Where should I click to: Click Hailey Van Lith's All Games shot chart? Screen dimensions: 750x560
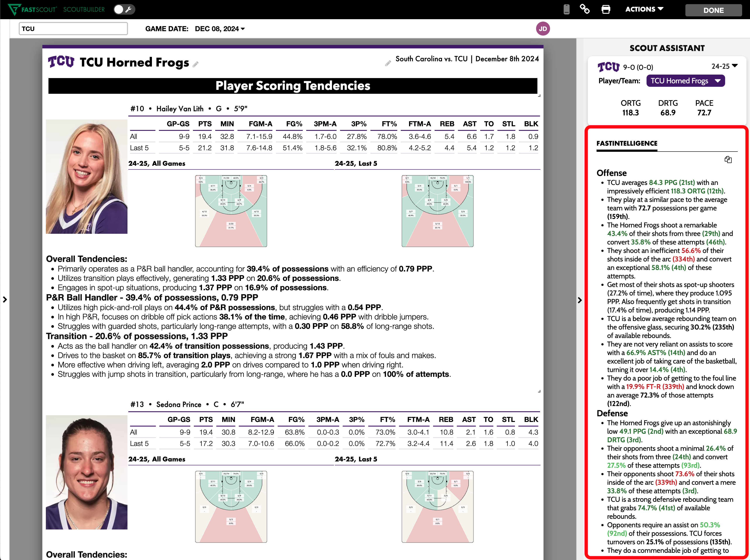[231, 211]
